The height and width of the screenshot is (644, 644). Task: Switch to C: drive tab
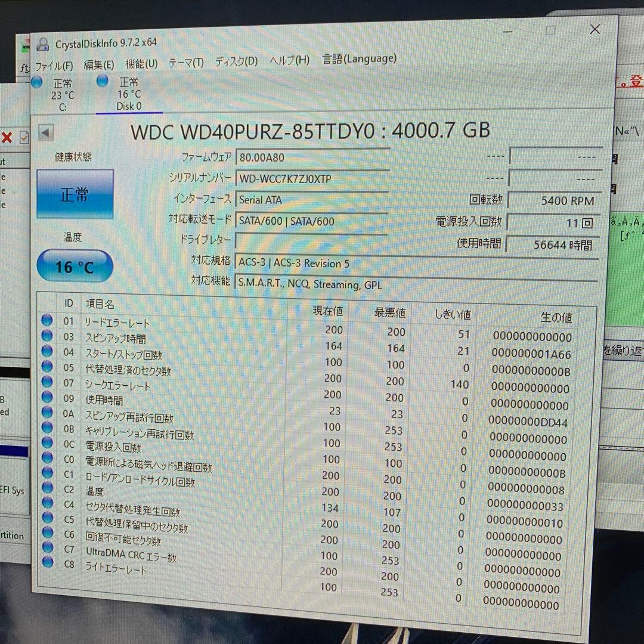click(x=63, y=95)
